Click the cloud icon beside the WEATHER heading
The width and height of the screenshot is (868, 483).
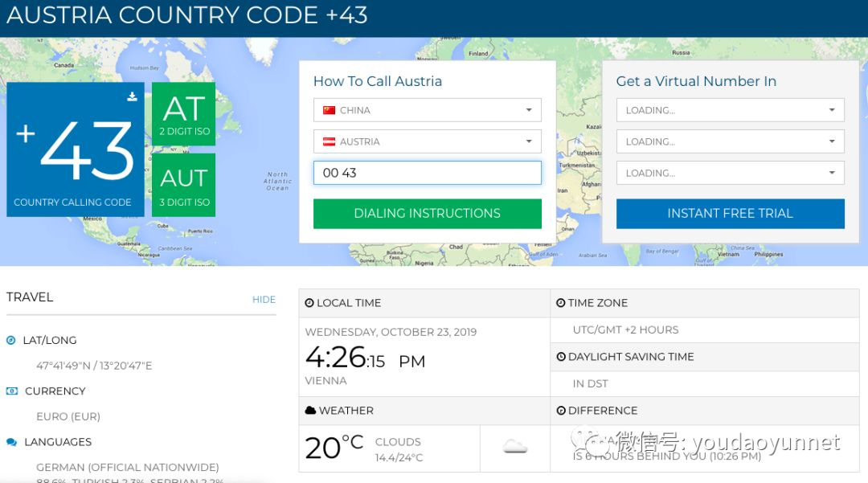(310, 410)
